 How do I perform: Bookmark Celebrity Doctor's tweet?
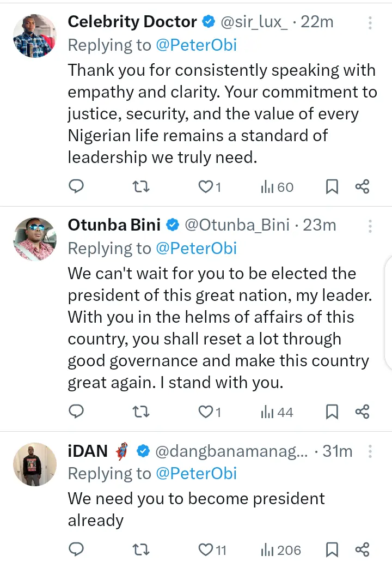pos(332,187)
